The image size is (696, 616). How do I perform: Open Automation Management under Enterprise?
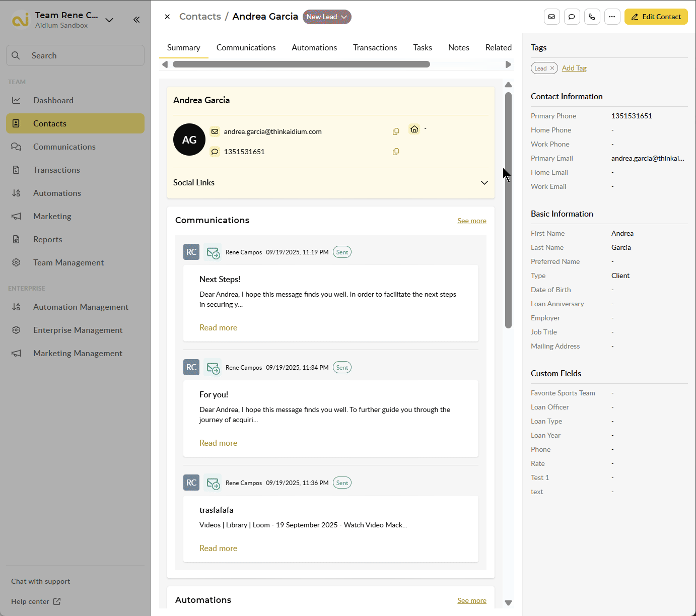[76, 307]
